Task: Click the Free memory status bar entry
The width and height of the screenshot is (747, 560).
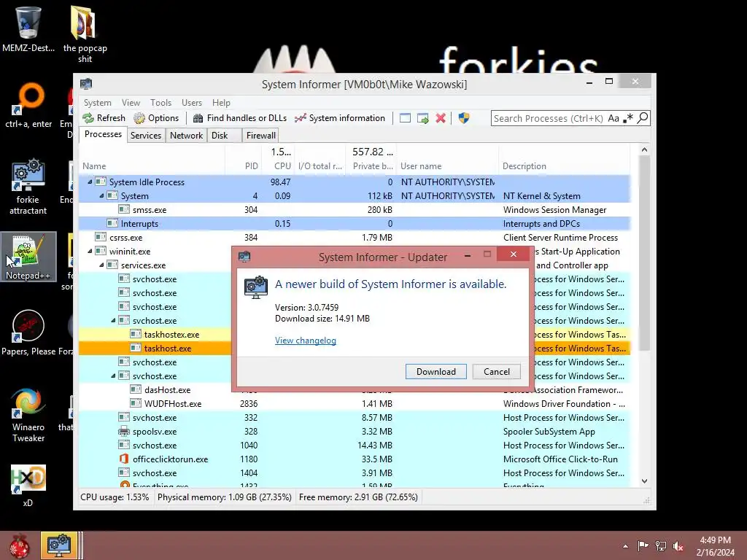Action: [358, 497]
